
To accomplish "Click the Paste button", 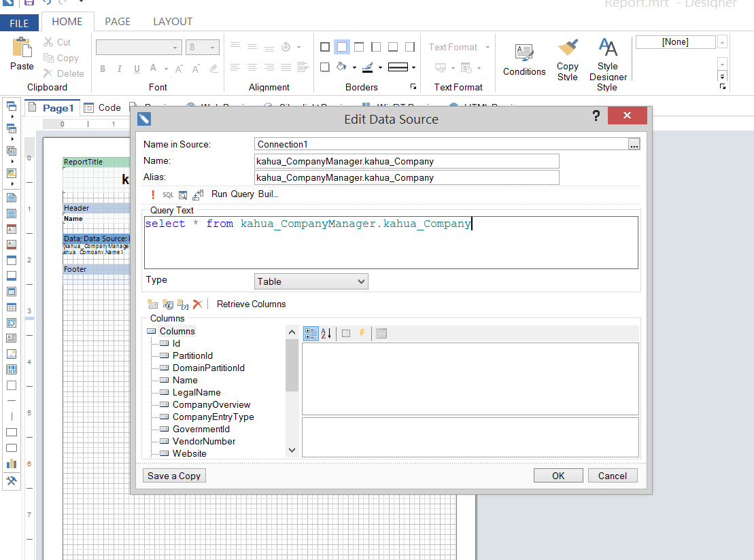I will point(22,54).
